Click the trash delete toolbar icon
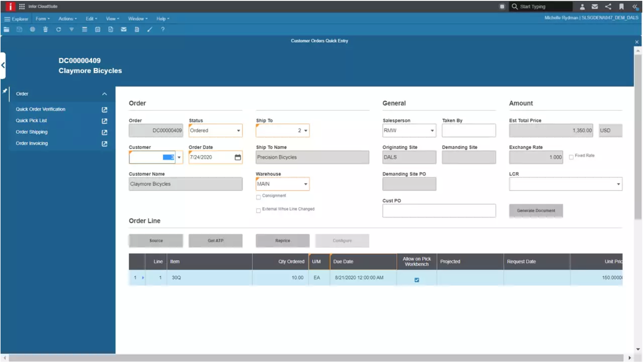This screenshot has width=644, height=362. point(45,29)
